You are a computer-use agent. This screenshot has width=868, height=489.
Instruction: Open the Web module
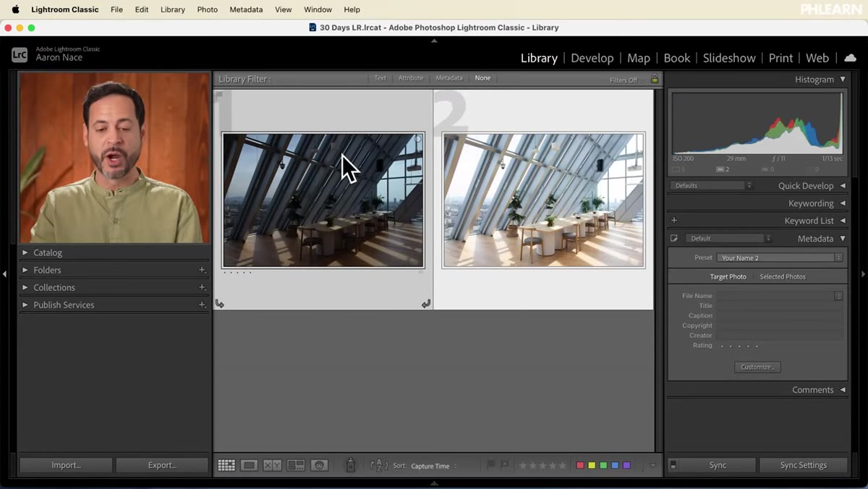click(817, 58)
